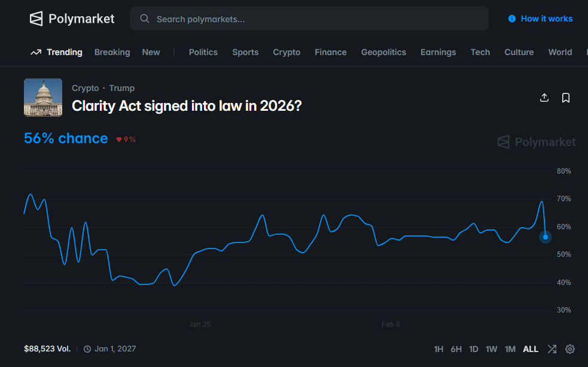Click the Capitol building market thumbnail

(42, 97)
